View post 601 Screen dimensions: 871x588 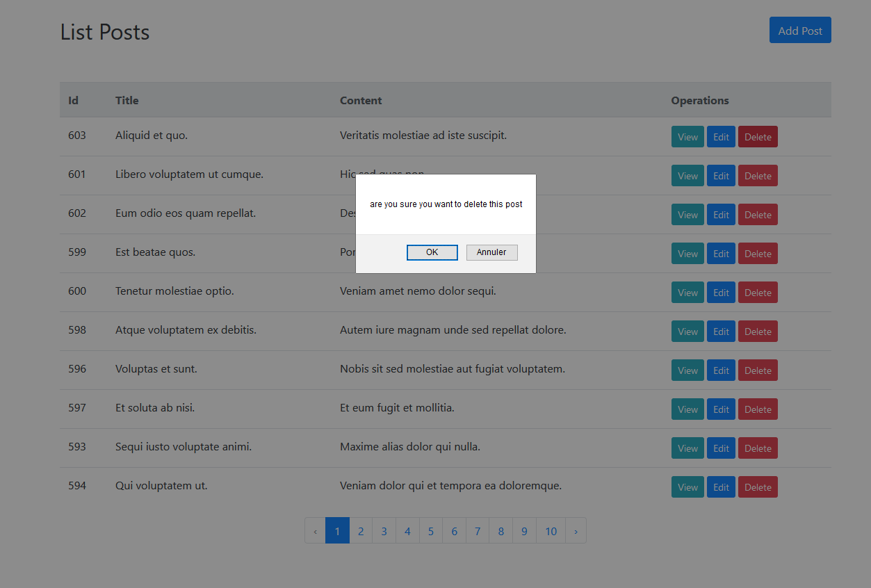point(687,176)
